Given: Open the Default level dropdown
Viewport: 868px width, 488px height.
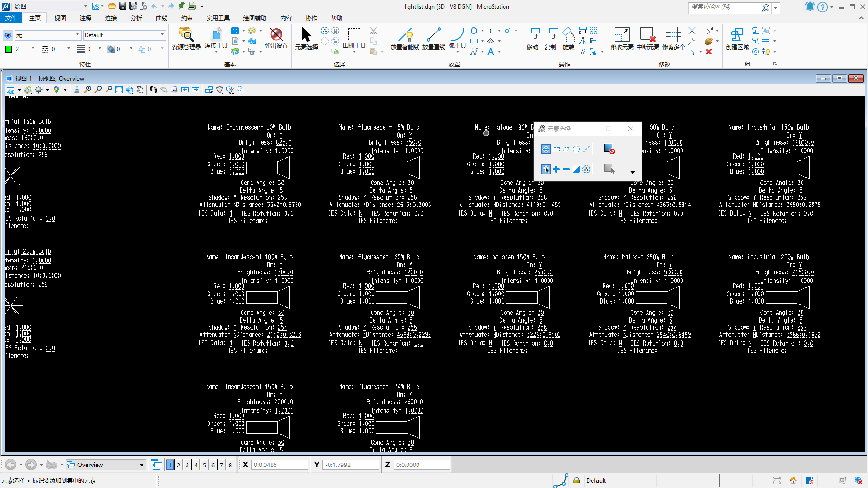Looking at the screenshot, I should tap(124, 35).
